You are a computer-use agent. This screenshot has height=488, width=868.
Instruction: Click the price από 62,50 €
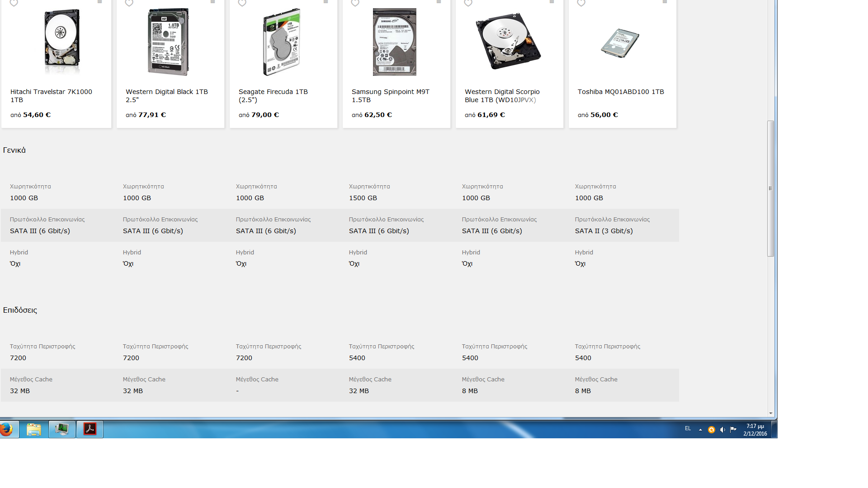coord(372,115)
